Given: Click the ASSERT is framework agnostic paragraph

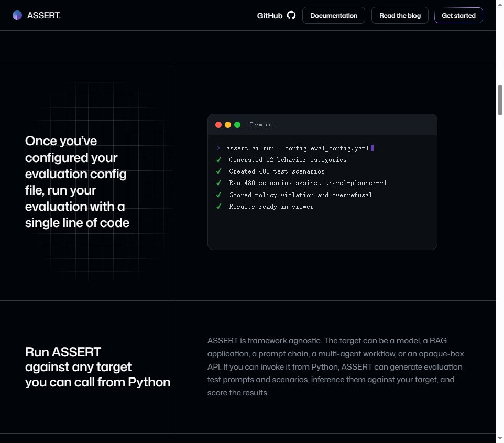Looking at the screenshot, I should tap(336, 367).
